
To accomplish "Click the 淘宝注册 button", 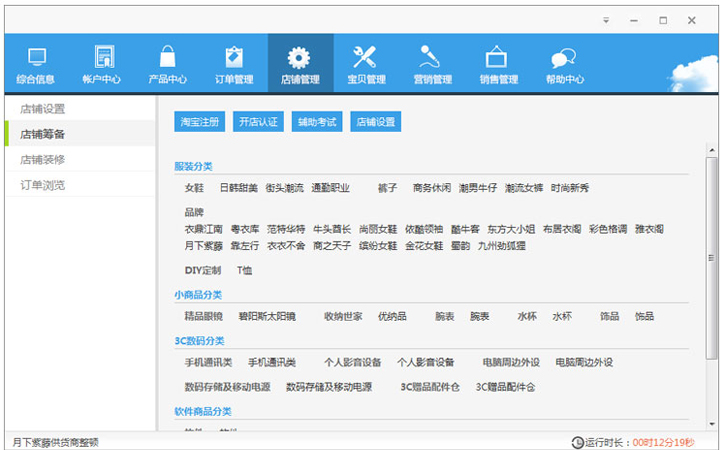I will tap(200, 122).
